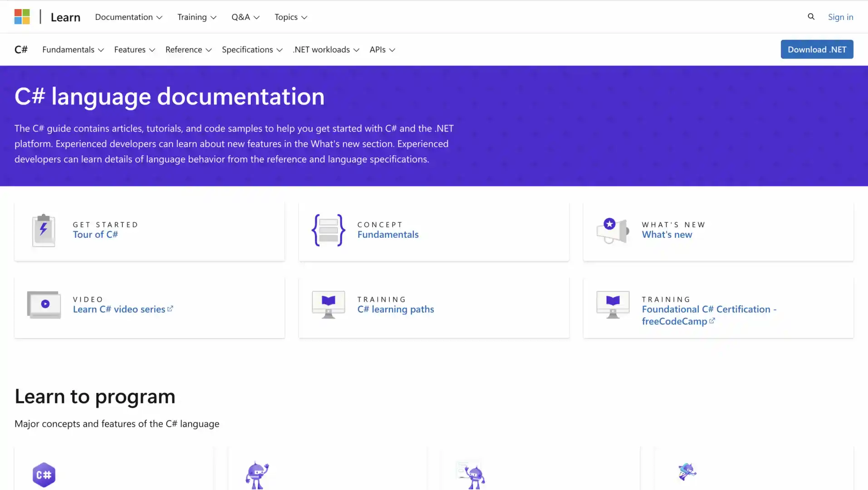The height and width of the screenshot is (490, 868).
Task: Click the Download .NET button
Action: click(x=817, y=49)
